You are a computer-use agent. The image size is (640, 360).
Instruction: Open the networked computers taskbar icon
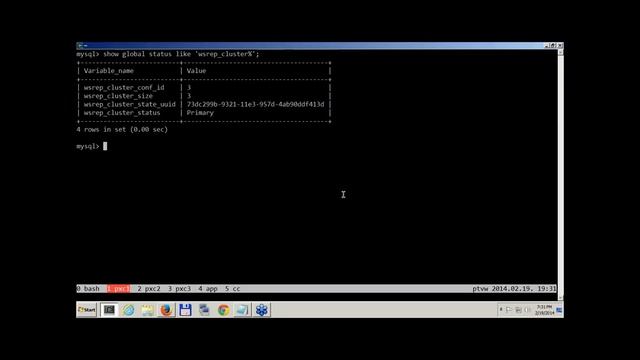click(x=204, y=310)
